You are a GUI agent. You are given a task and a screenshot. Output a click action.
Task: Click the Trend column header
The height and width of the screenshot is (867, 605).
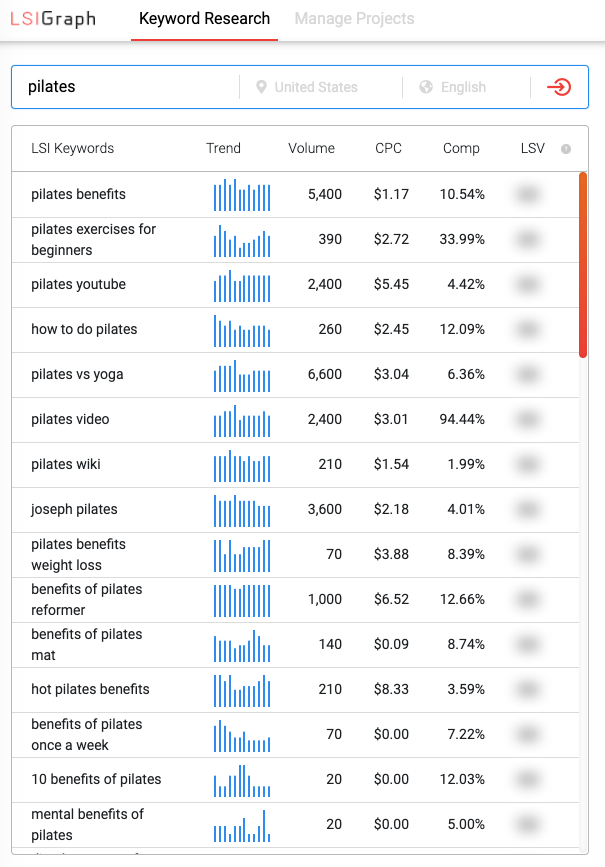[223, 148]
